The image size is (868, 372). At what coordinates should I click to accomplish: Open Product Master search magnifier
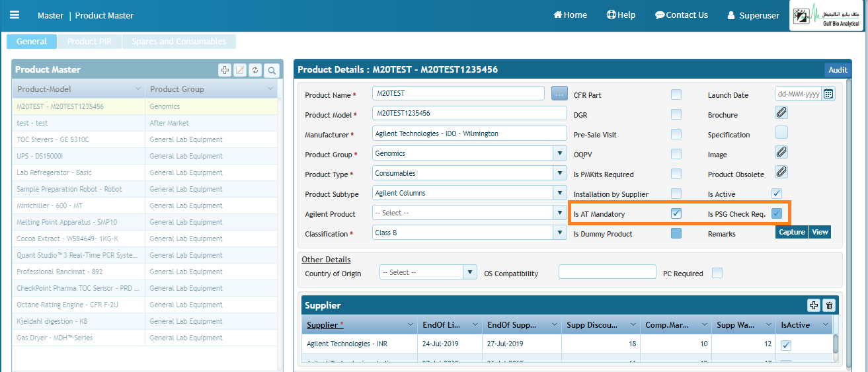tap(271, 70)
